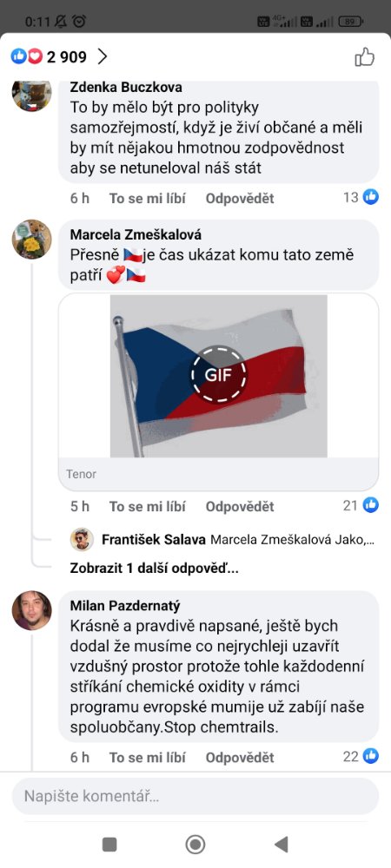
Task: Open Zdenka Buczkova's profile picture
Action: (32, 94)
